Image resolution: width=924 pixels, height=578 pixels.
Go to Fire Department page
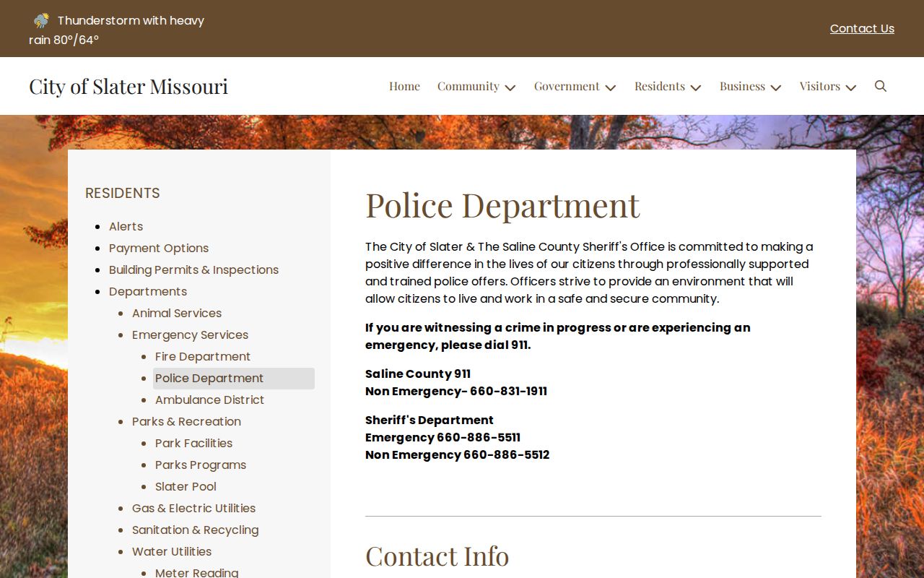[x=203, y=356]
